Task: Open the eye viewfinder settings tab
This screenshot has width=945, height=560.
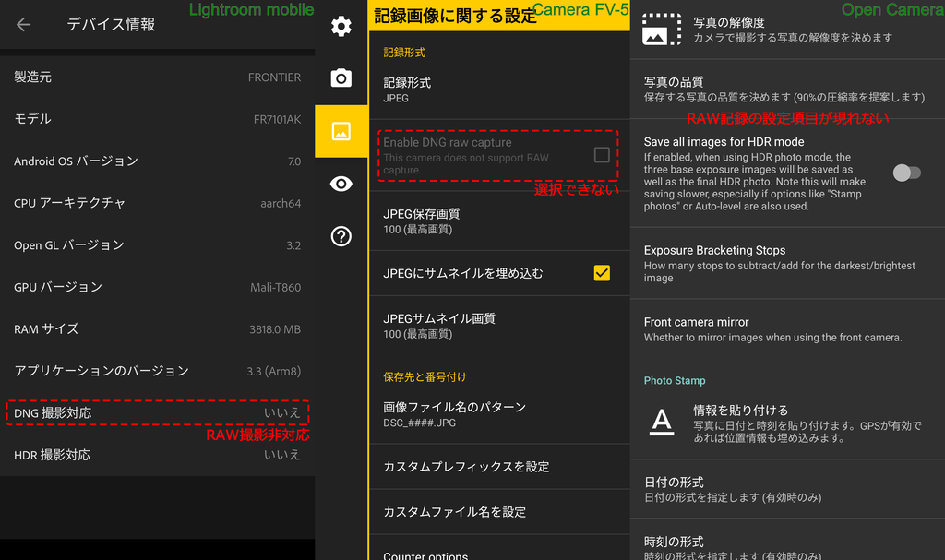Action: pos(341,184)
